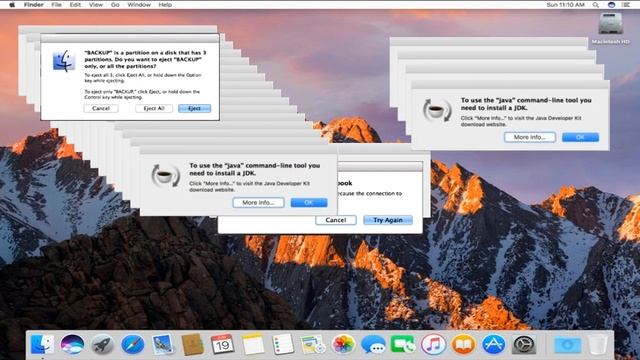640x360 pixels.
Task: Click Cancel in the connection dialog
Action: pos(336,220)
